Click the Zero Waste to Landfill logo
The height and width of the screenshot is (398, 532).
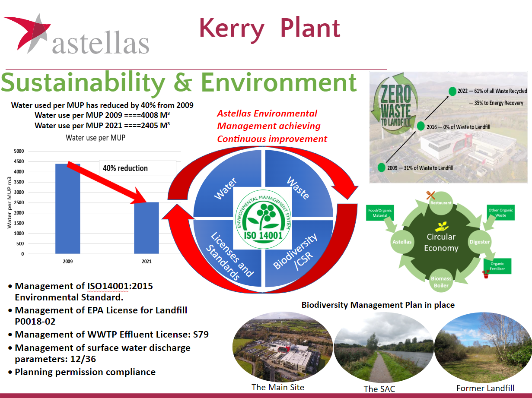point(395,104)
